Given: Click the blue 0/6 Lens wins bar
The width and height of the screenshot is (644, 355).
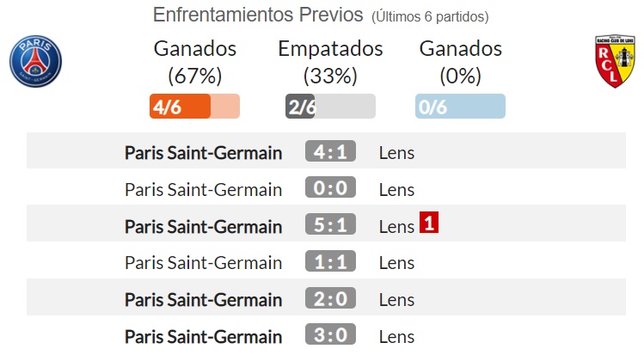Looking at the screenshot, I should point(460,107).
